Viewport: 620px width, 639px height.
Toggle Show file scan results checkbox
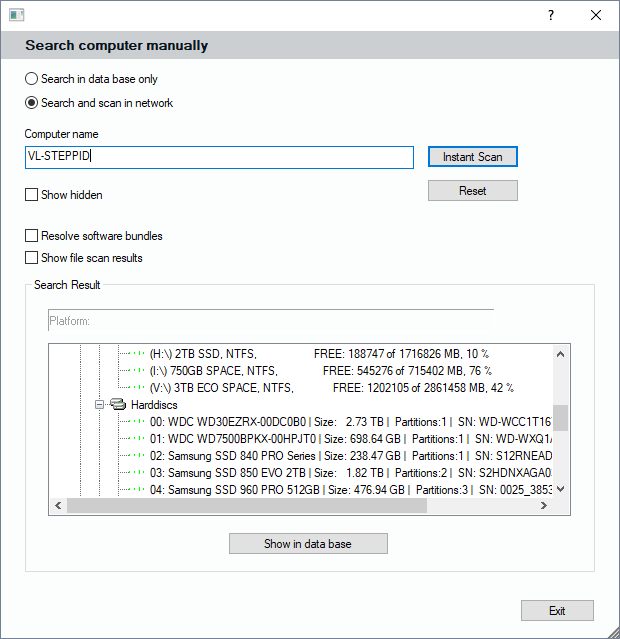click(x=32, y=258)
